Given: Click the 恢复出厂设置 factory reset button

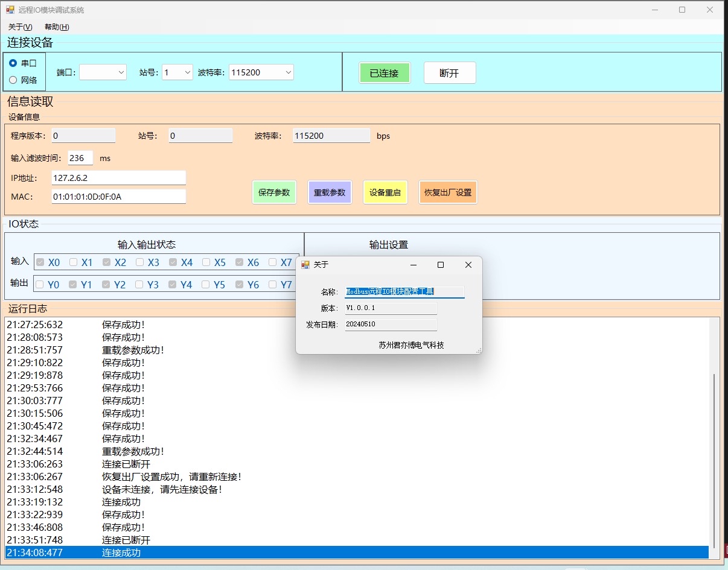Looking at the screenshot, I should point(448,192).
